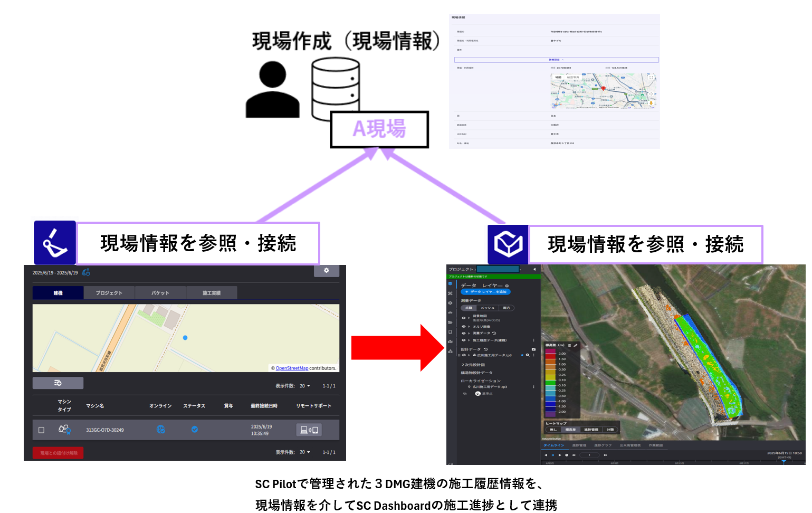Switch to the 建機 tab
Screen dimensions: 812x513
coord(58,293)
